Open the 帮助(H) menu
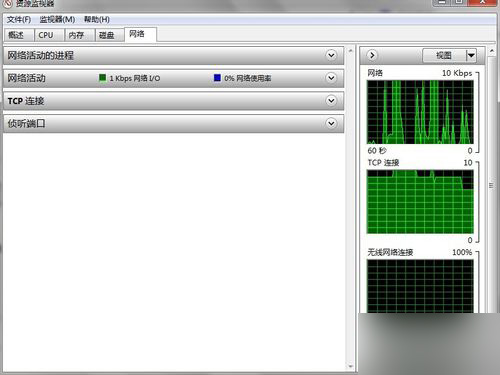Image resolution: width=500 pixels, height=375 pixels. [x=97, y=20]
